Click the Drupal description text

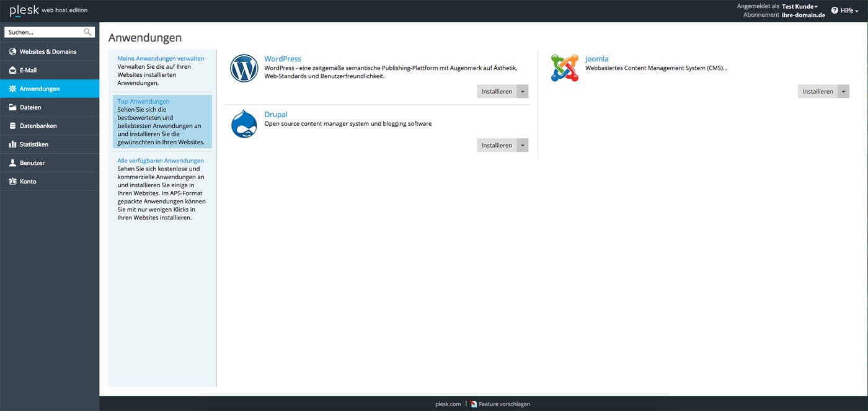point(348,123)
